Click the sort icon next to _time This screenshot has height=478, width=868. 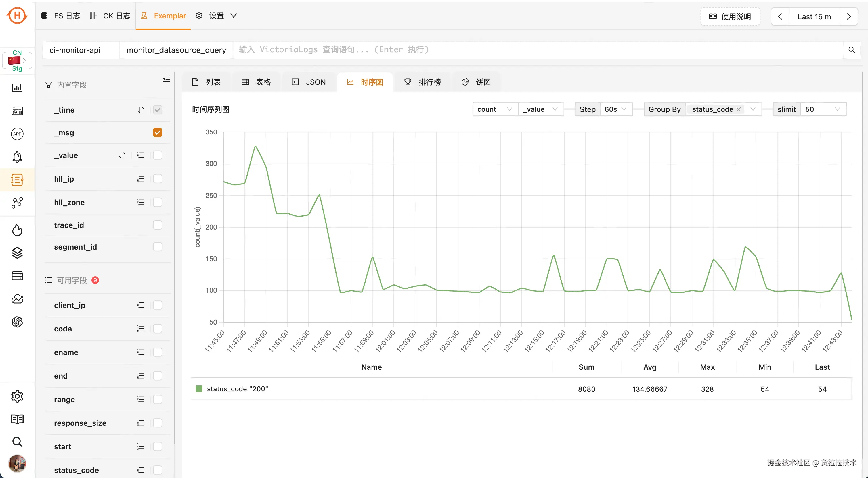pyautogui.click(x=141, y=110)
